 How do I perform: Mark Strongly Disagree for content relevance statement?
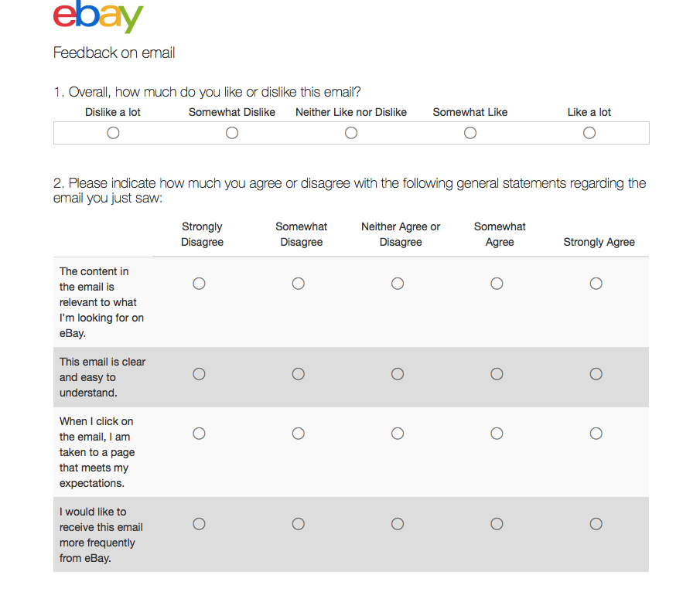[199, 284]
